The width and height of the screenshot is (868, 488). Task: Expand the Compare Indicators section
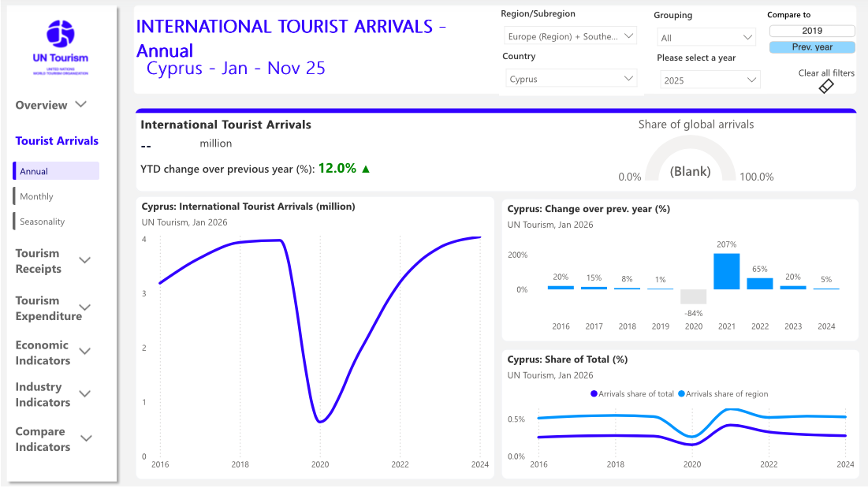pyautogui.click(x=87, y=439)
